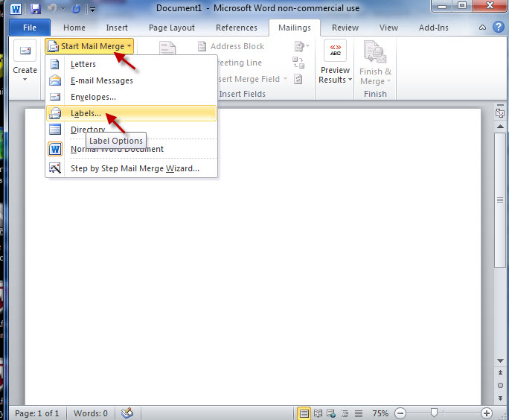Toggle the ruler using icon above scrollbar

(500, 112)
